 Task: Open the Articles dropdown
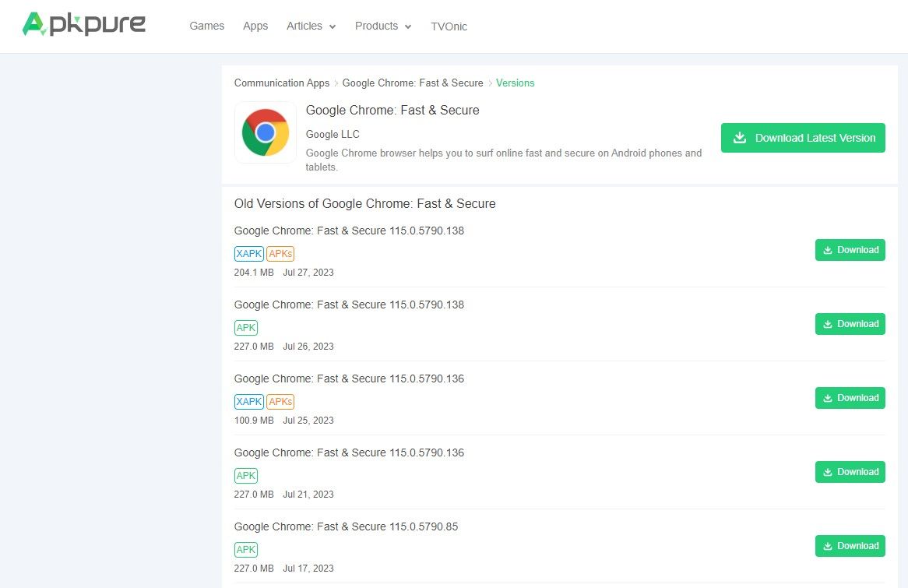click(x=311, y=26)
